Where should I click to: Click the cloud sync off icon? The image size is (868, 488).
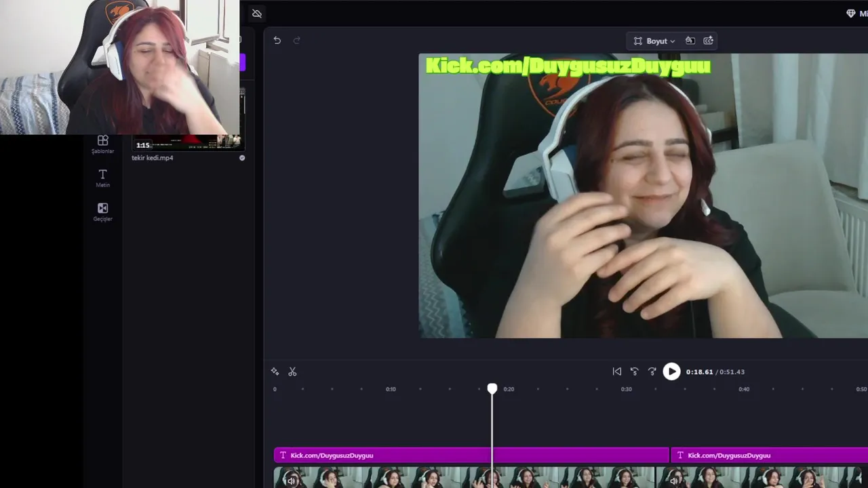[x=256, y=14]
